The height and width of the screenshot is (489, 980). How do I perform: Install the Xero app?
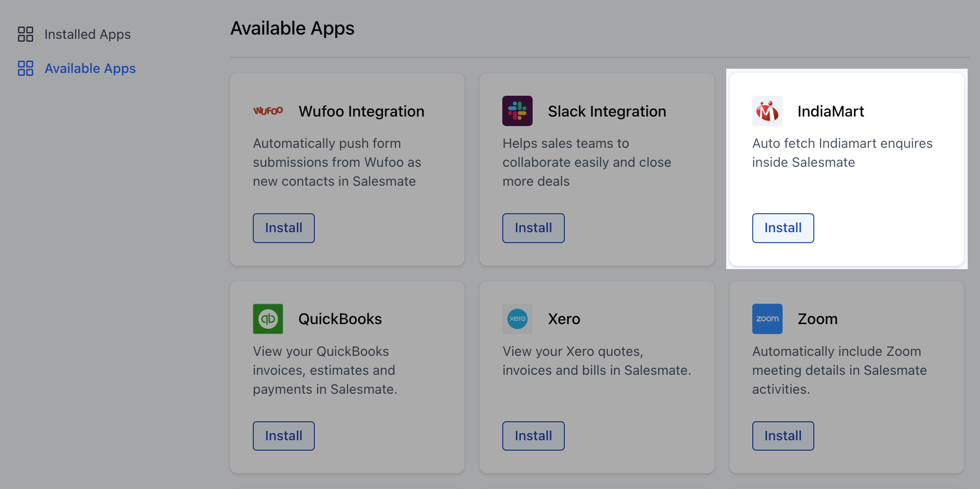coord(534,436)
